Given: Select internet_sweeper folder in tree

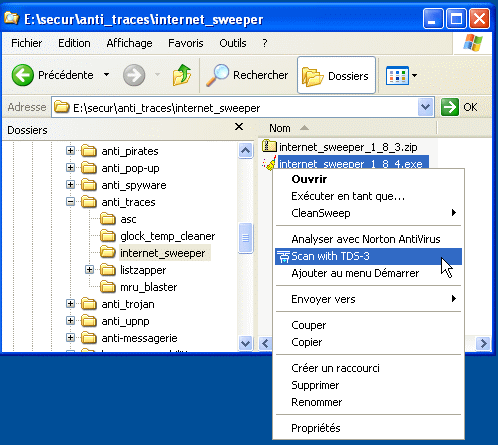Looking at the screenshot, I should point(163,253).
